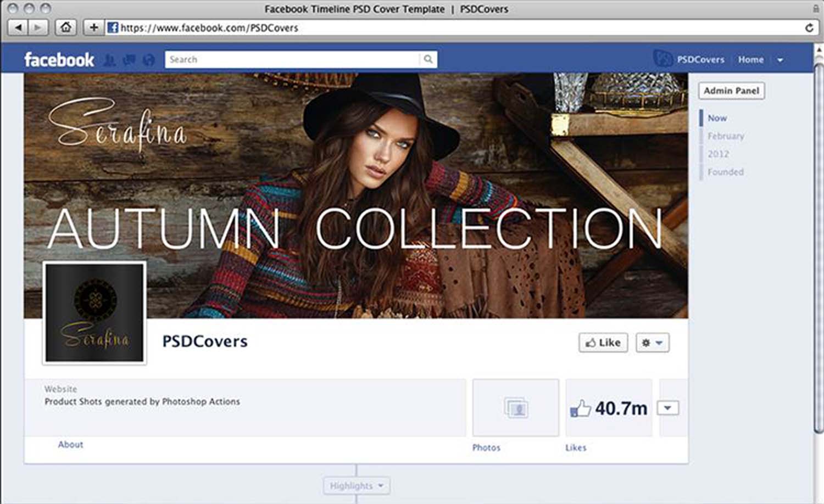Click the Like button on the page

tap(603, 343)
